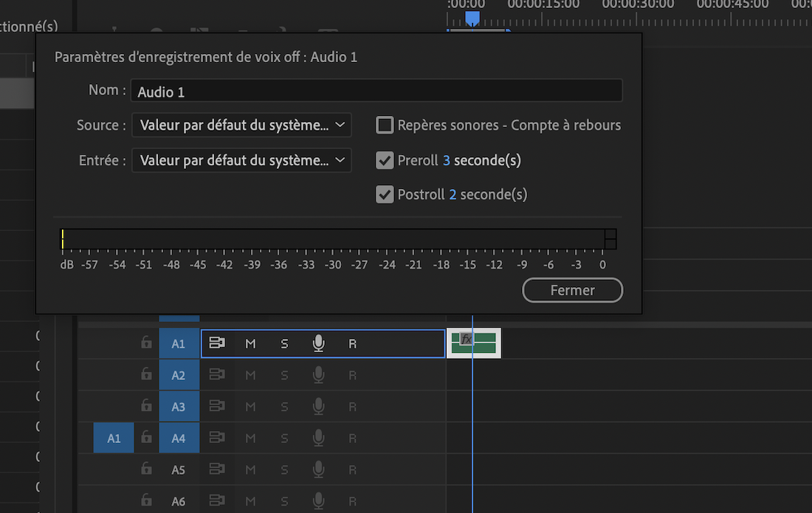Toggle sync lock on track A1
812x513 pixels.
coord(217,342)
